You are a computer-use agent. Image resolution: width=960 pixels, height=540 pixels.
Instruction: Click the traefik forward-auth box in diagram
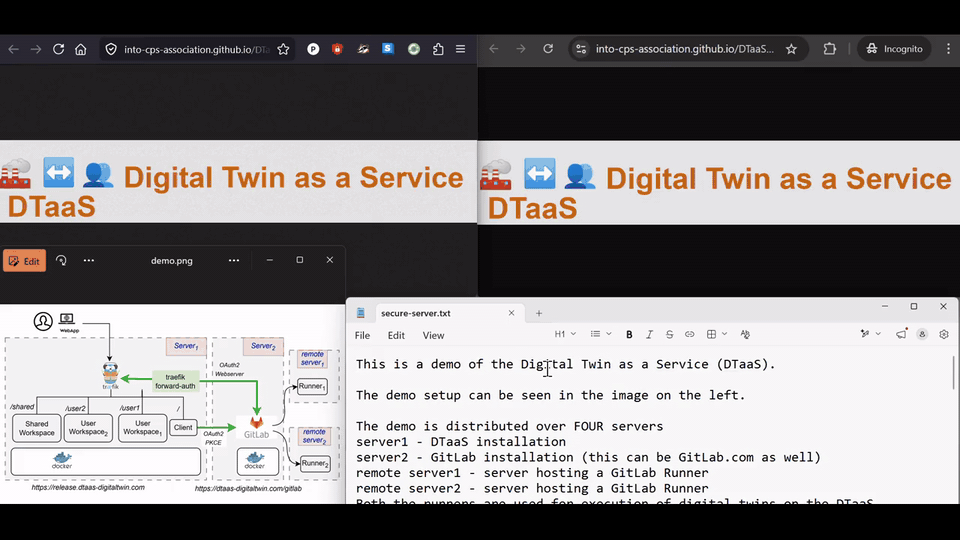[x=175, y=381]
